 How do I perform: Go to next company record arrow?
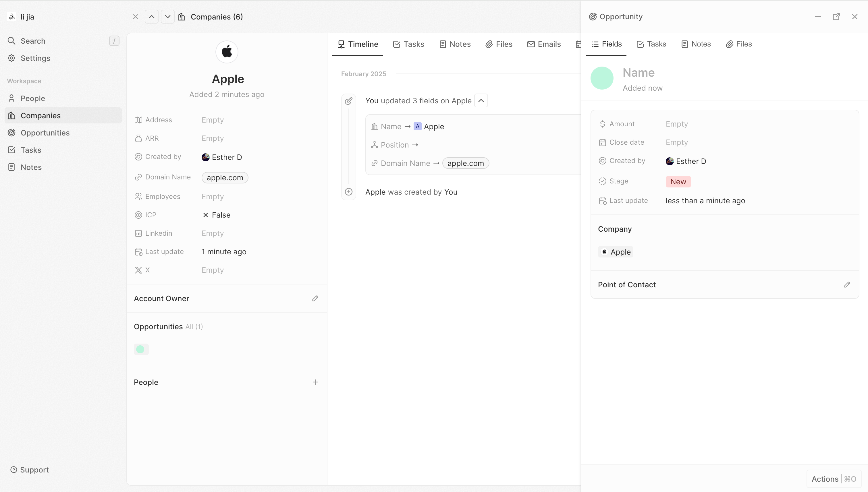tap(167, 17)
